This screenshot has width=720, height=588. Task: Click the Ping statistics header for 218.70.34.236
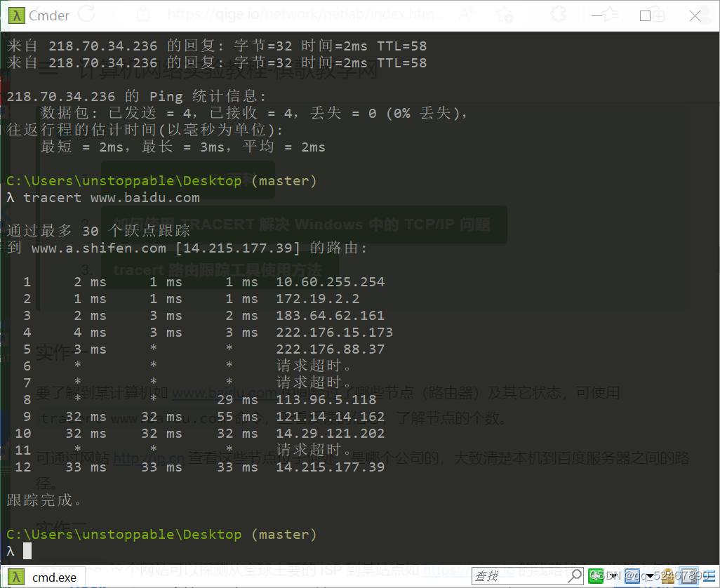point(136,96)
